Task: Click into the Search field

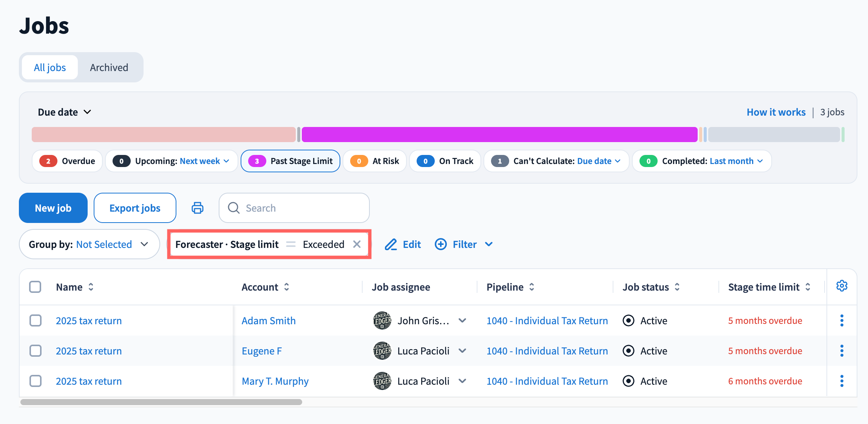Action: (x=294, y=208)
